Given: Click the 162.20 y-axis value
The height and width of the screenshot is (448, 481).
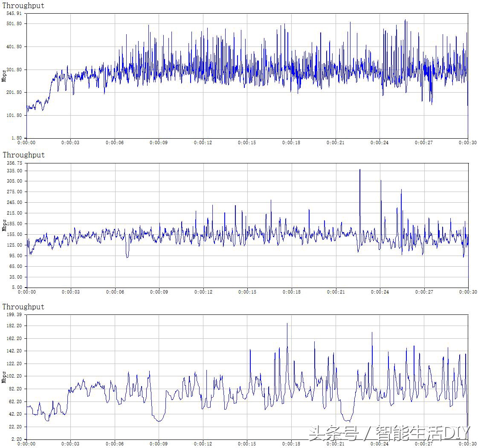Looking at the screenshot, I should click(14, 338).
